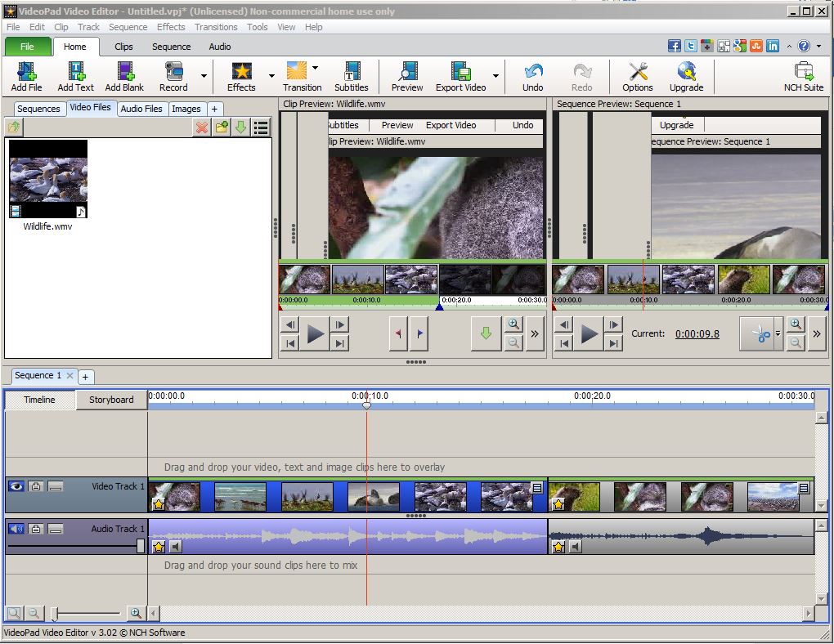
Task: Switch to the Audio ribbon tab
Action: coord(220,47)
